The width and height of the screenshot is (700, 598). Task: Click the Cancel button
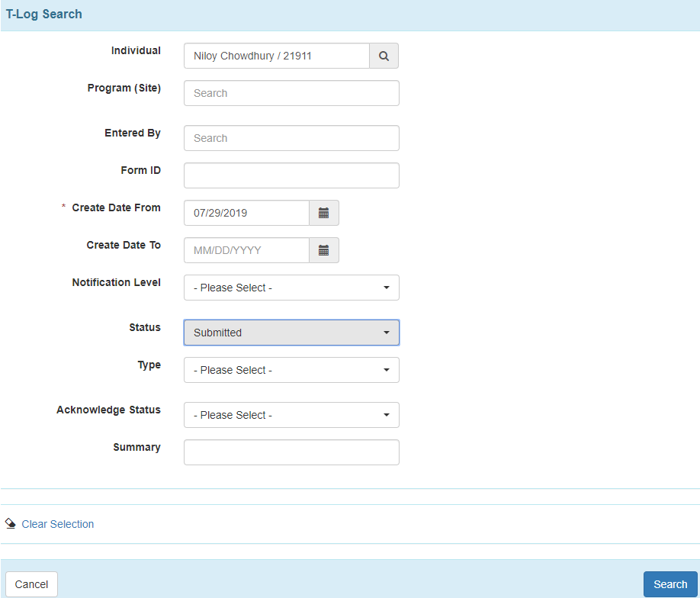tap(31, 584)
